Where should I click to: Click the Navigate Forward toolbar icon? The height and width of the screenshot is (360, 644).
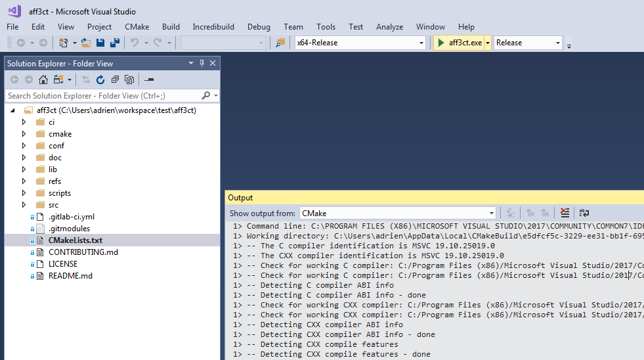(x=43, y=43)
